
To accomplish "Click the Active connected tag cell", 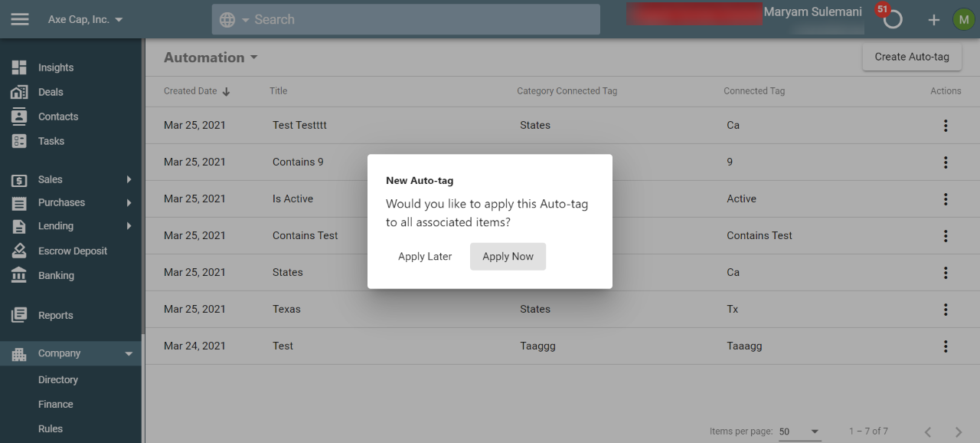I will point(741,199).
